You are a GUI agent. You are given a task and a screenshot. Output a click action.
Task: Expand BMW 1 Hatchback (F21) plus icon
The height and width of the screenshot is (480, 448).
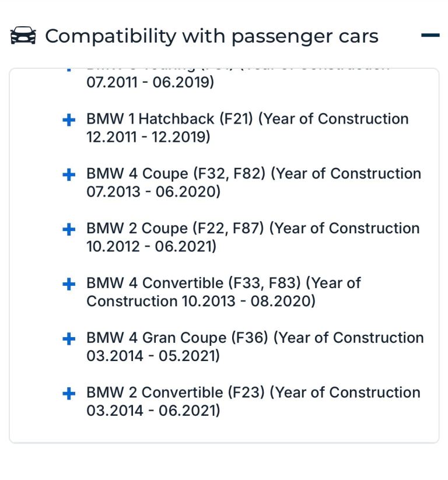tap(69, 120)
